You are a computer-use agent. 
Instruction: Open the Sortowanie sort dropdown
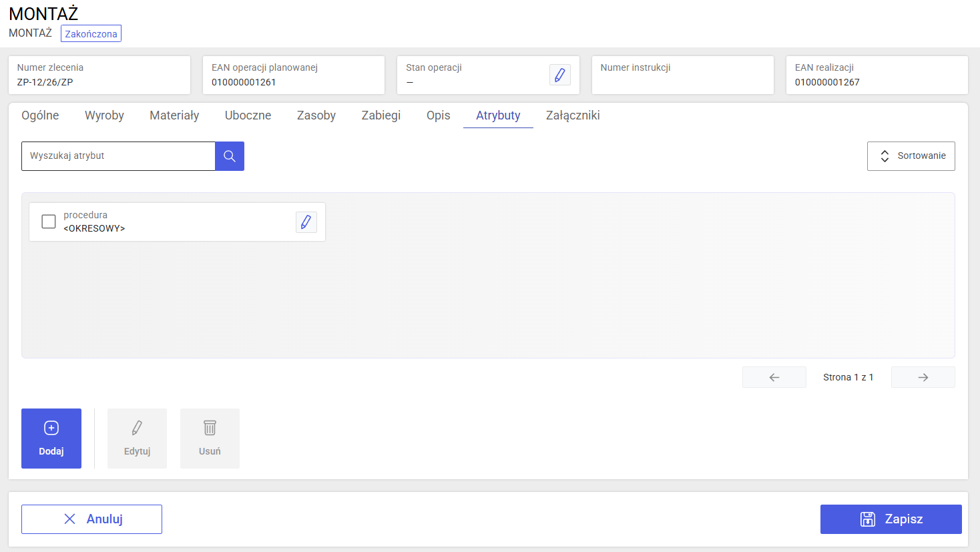[911, 156]
